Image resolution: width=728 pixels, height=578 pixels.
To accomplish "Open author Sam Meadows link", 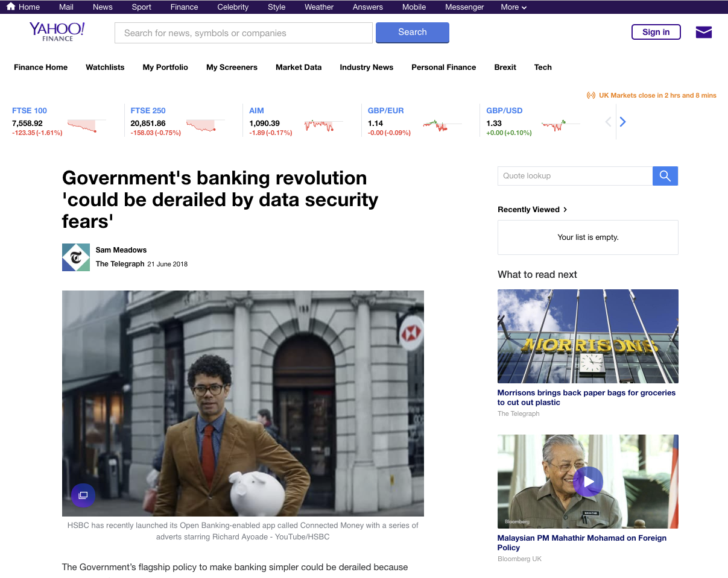I will pyautogui.click(x=121, y=250).
